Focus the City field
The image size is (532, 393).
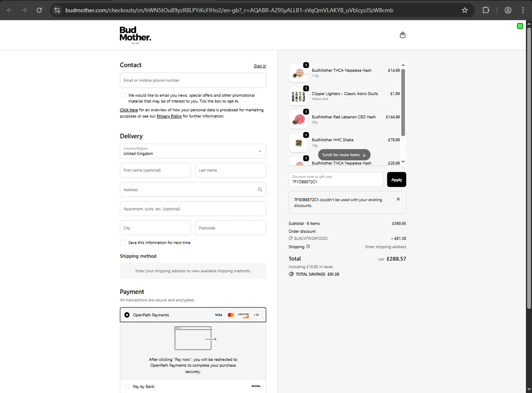coord(155,228)
